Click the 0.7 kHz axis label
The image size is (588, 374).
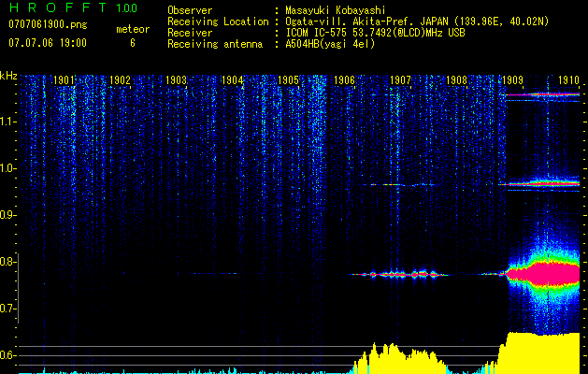[x=7, y=309]
